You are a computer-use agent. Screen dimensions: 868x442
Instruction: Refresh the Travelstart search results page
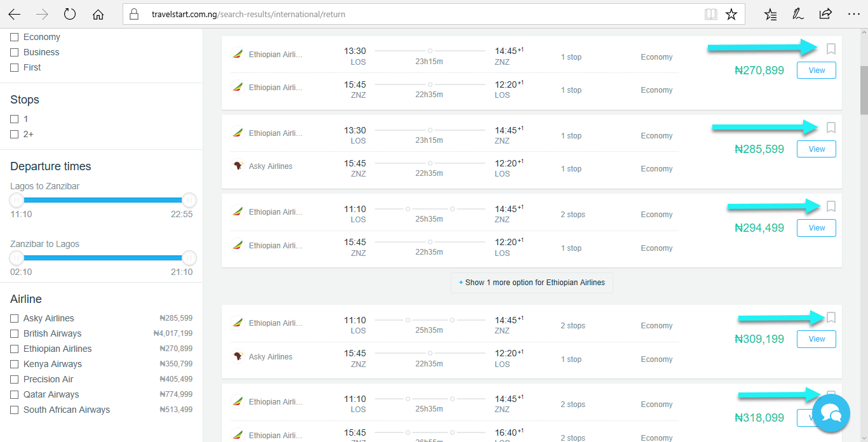70,14
